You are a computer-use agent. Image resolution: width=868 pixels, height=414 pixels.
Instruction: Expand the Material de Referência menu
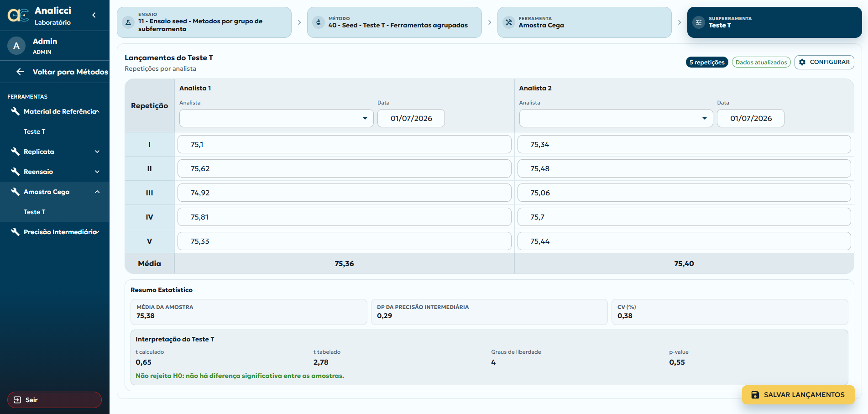pyautogui.click(x=97, y=111)
